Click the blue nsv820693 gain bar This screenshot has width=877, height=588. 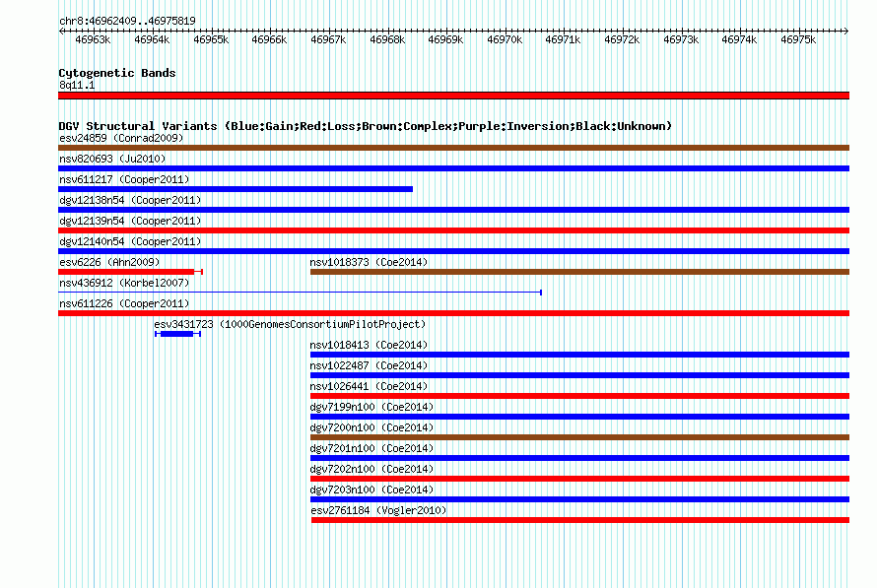pos(453,168)
